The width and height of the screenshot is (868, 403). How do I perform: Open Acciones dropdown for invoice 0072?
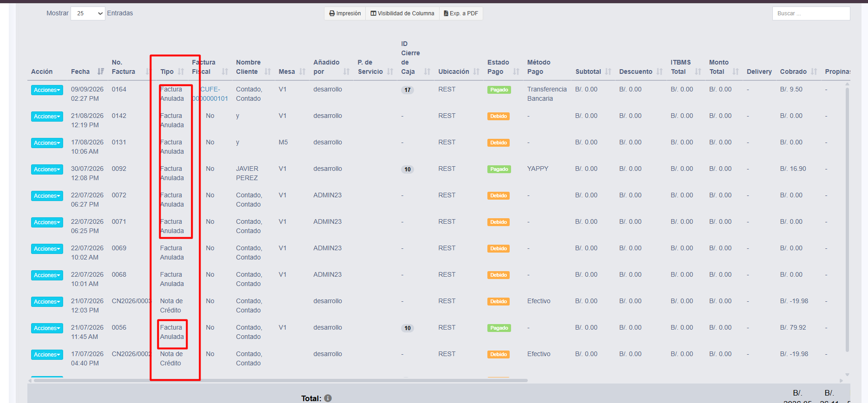47,196
